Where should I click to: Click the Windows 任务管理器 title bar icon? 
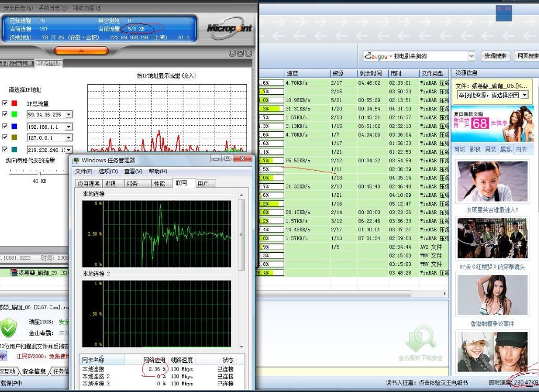(x=76, y=160)
